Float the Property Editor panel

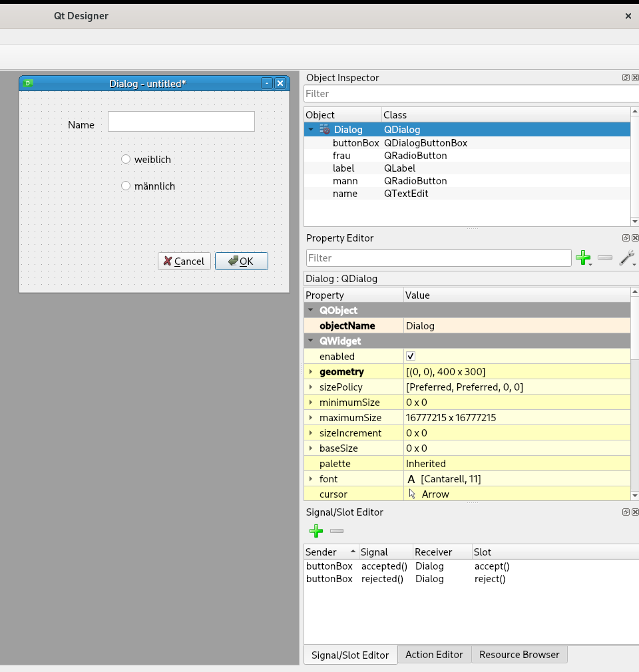click(x=626, y=238)
